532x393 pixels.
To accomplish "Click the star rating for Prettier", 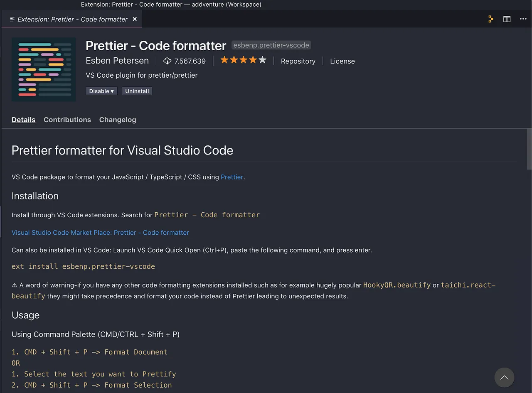I will pyautogui.click(x=243, y=60).
